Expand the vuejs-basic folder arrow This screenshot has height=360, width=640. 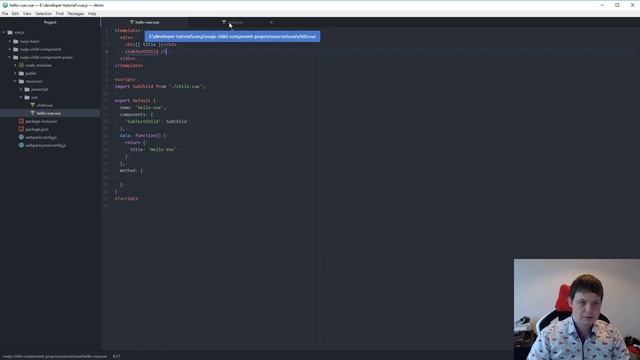[x=10, y=41]
